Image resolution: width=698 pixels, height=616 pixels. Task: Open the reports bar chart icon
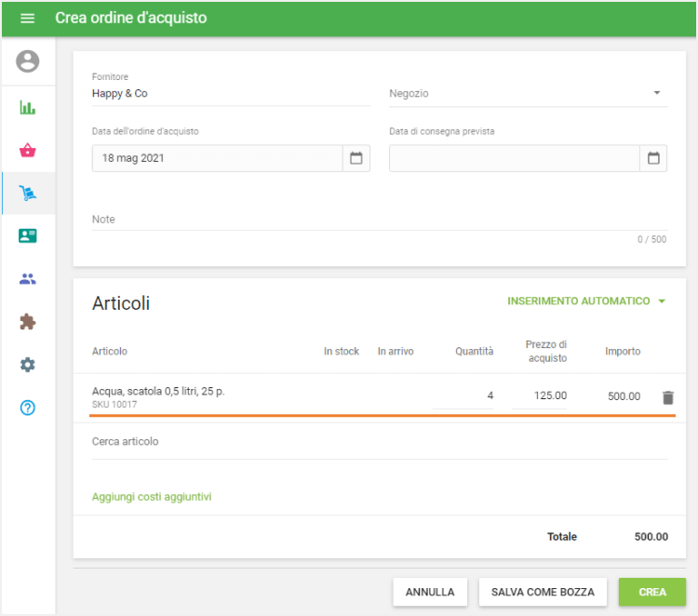tap(28, 107)
